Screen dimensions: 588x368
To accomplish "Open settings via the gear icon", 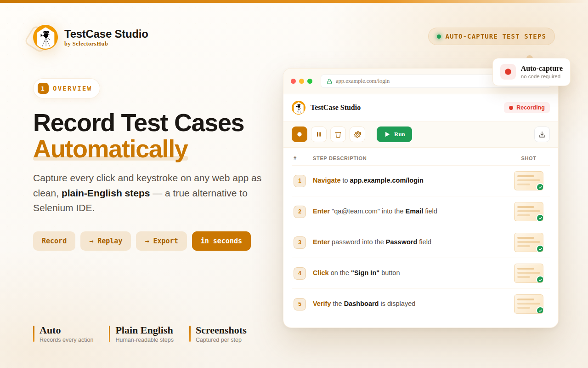I will (357, 134).
